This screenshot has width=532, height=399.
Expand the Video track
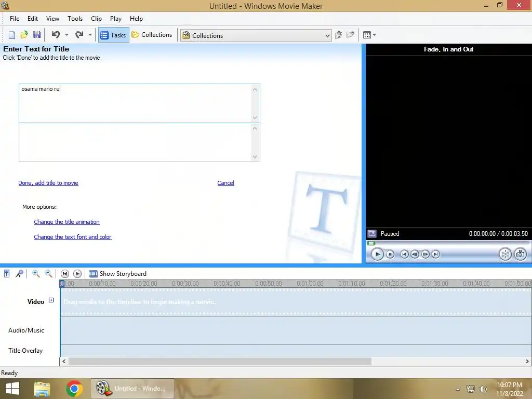pyautogui.click(x=51, y=300)
